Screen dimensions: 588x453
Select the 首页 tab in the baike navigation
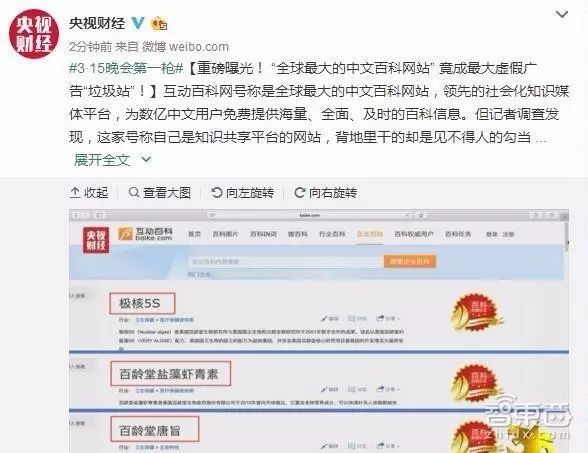click(x=194, y=234)
